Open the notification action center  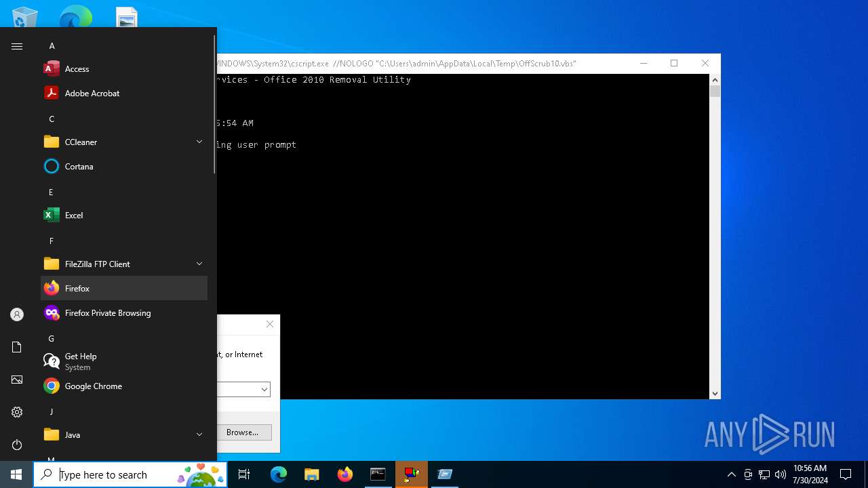point(846,474)
